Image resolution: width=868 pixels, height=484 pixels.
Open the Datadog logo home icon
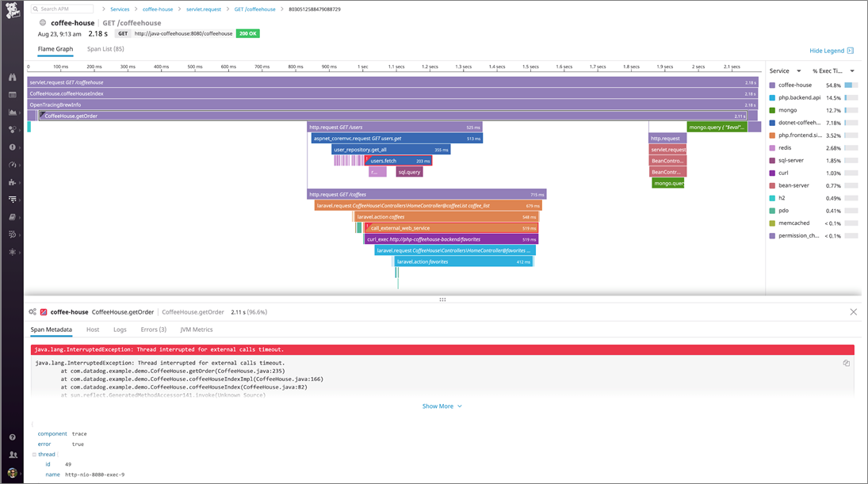pos(12,10)
